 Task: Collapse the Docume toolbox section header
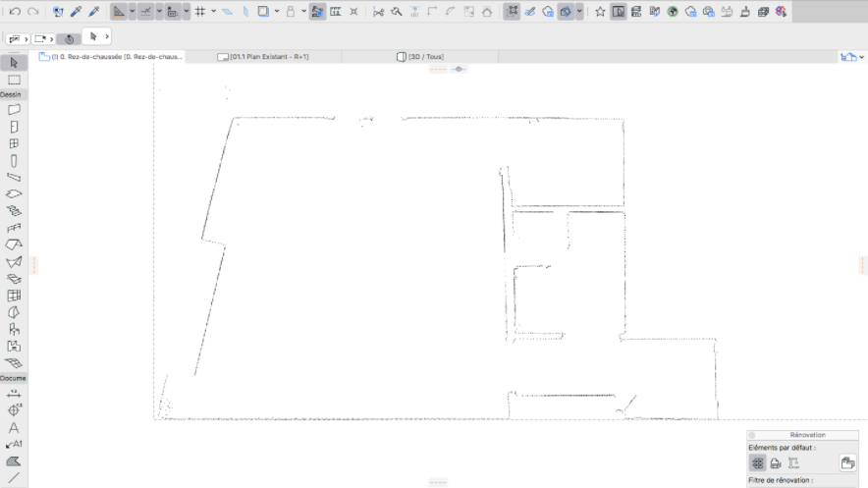click(14, 378)
